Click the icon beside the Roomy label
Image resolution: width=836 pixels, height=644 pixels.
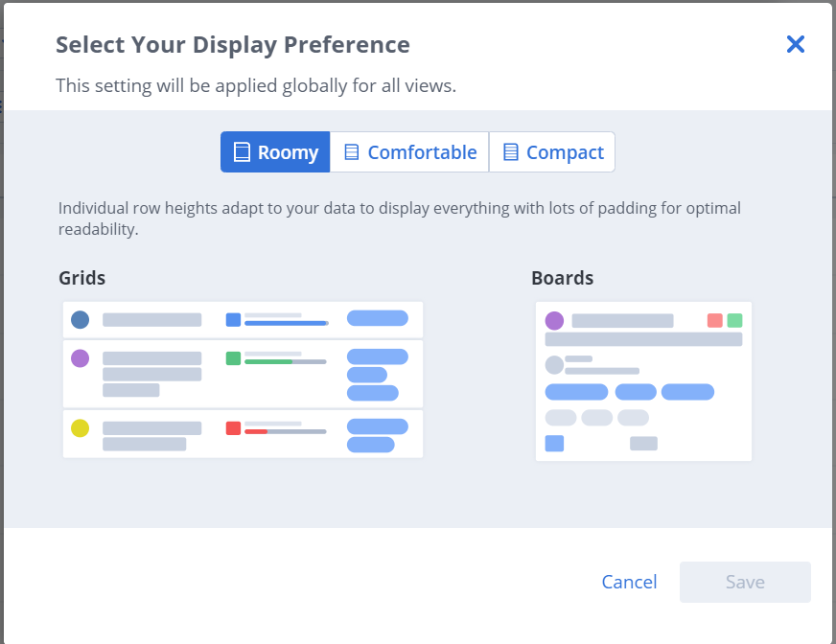243,152
